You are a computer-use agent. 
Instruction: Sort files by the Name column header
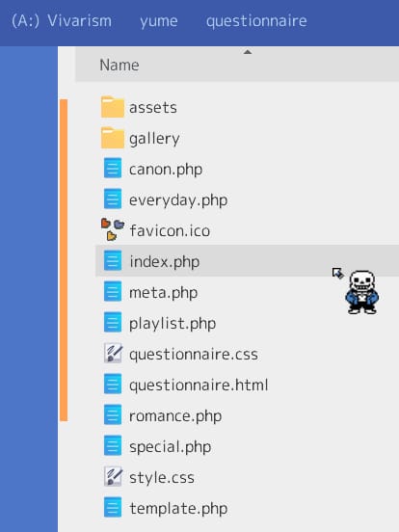[120, 65]
